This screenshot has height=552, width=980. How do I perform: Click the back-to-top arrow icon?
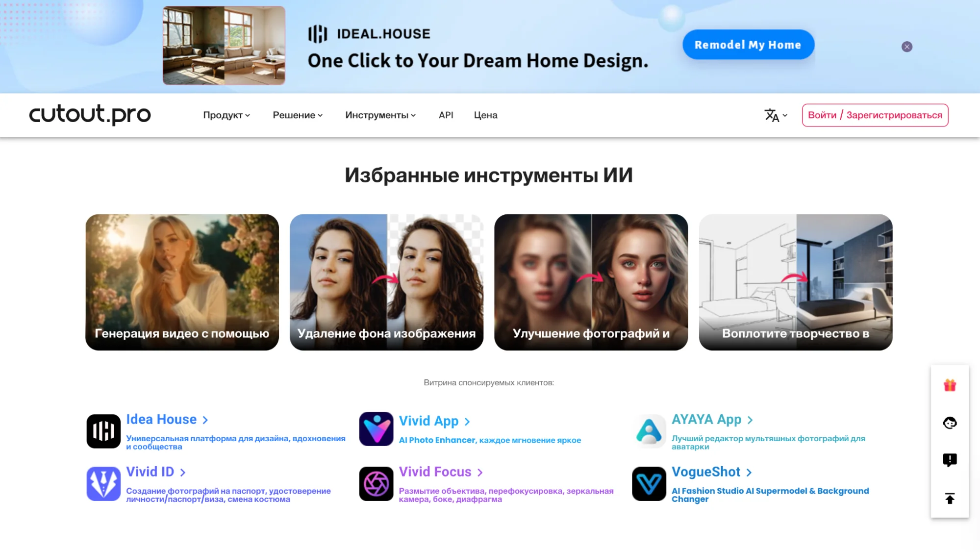tap(950, 498)
